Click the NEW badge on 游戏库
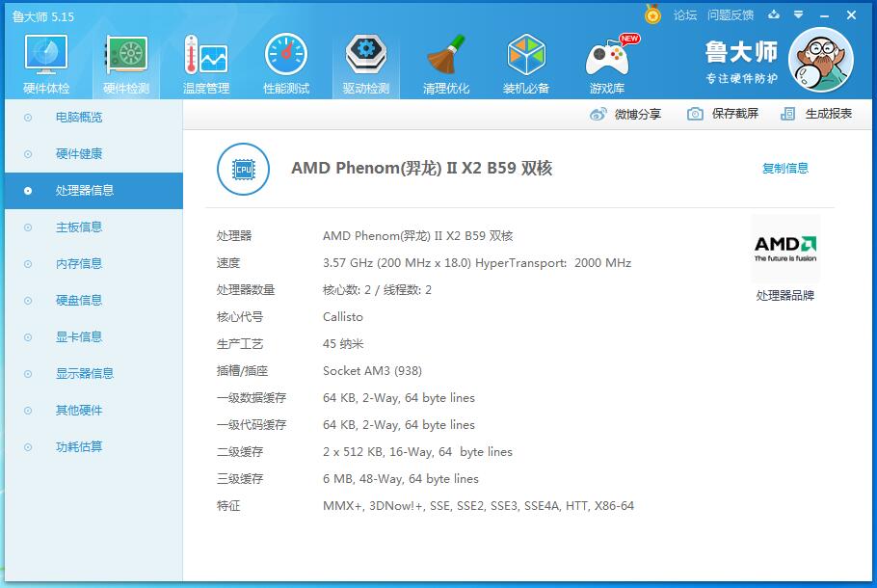This screenshot has width=877, height=588. point(629,39)
